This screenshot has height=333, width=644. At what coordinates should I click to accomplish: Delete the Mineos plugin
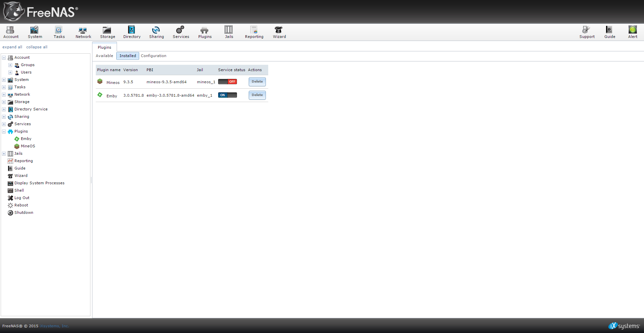[x=257, y=82]
